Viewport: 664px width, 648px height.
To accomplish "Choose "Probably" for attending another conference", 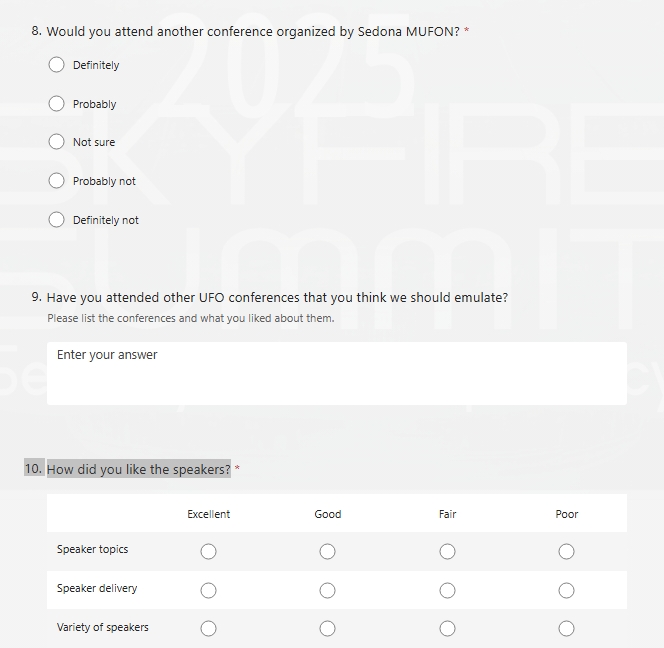I will [x=57, y=104].
